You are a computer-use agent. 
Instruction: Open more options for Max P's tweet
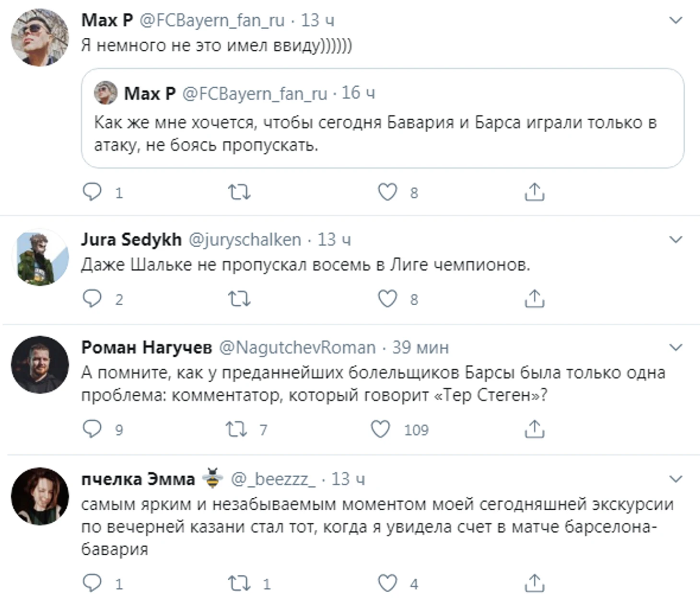(676, 20)
